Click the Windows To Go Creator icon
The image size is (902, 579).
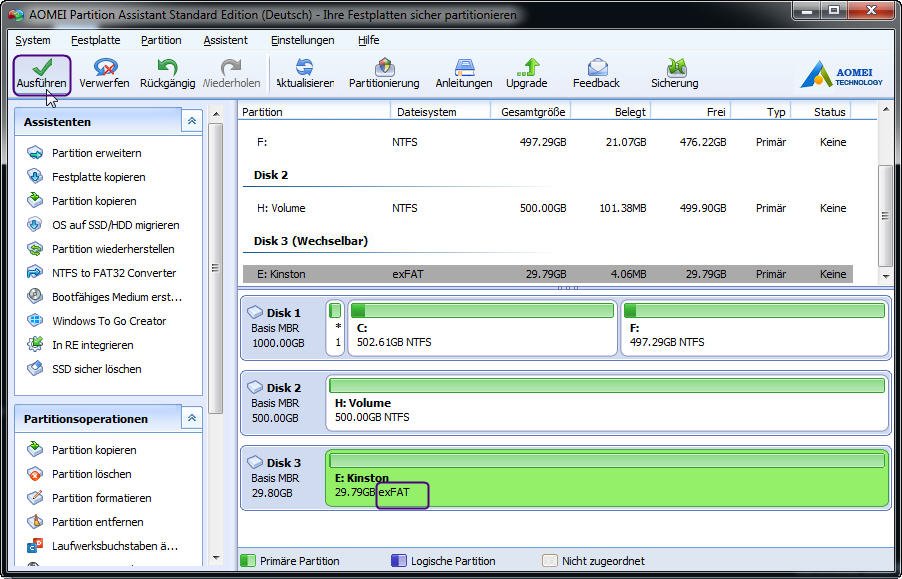pyautogui.click(x=35, y=321)
